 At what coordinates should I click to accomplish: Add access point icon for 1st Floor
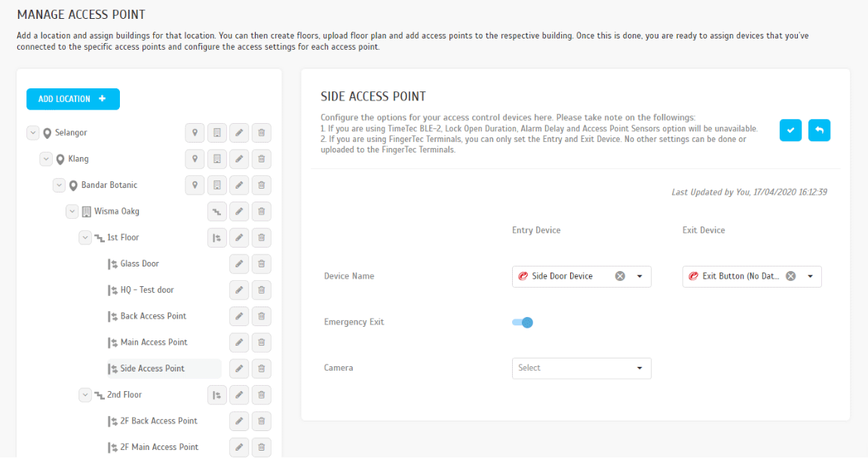[217, 238]
